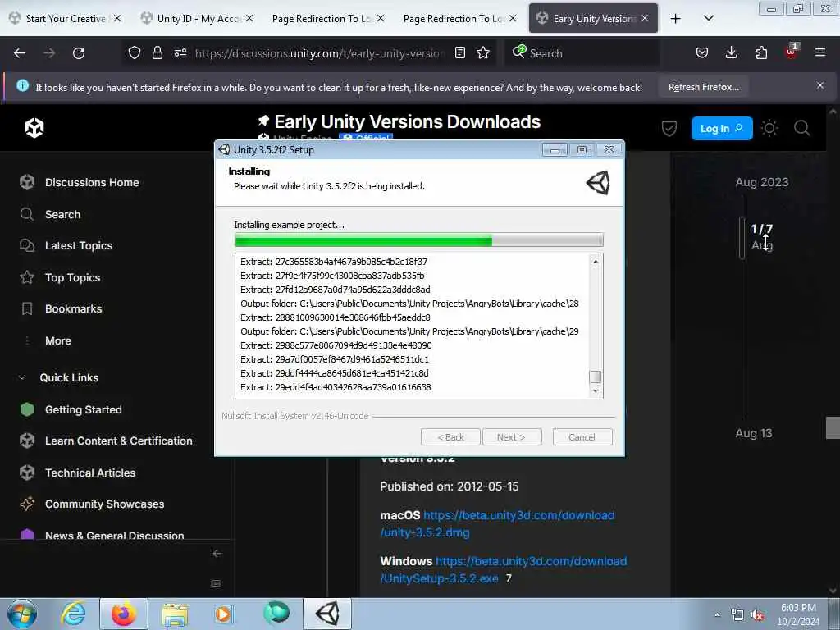Click keyboard shortcuts icon at sidebar bottom
Screen dimensions: 840x630
[x=216, y=583]
